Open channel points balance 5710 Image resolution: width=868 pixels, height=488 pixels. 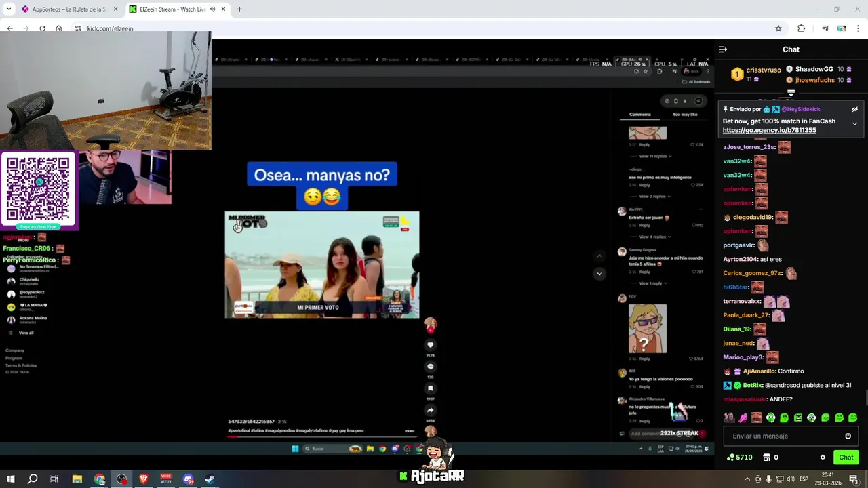tap(739, 457)
